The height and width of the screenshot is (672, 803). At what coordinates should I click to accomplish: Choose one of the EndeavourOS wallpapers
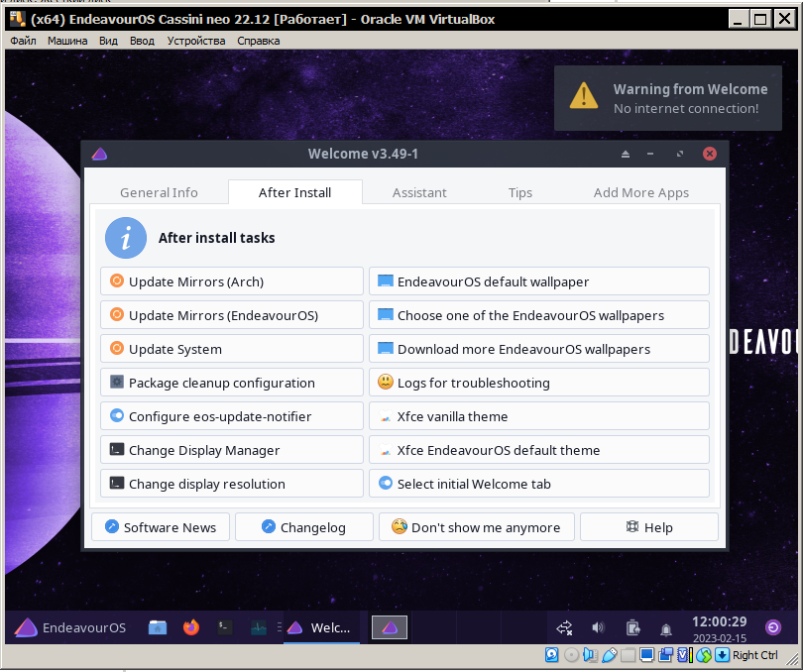[x=539, y=315]
